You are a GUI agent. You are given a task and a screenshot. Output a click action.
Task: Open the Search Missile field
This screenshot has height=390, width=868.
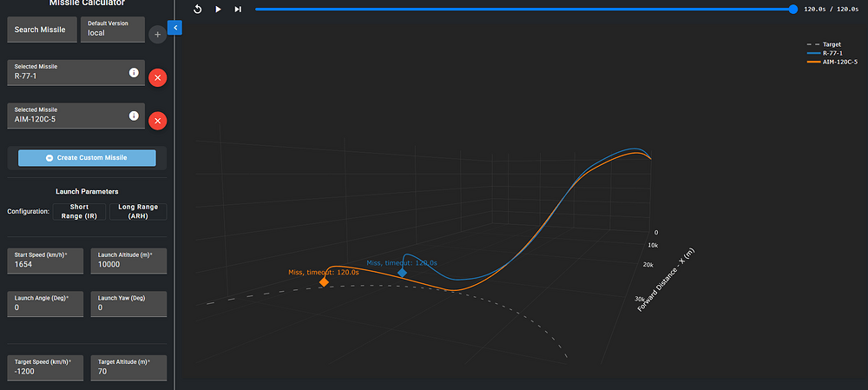click(x=42, y=30)
